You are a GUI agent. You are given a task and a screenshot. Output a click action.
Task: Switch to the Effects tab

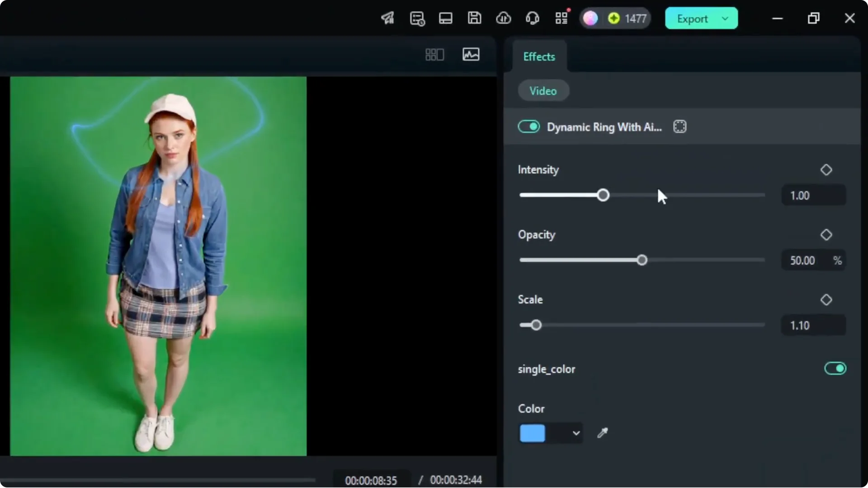[539, 56]
